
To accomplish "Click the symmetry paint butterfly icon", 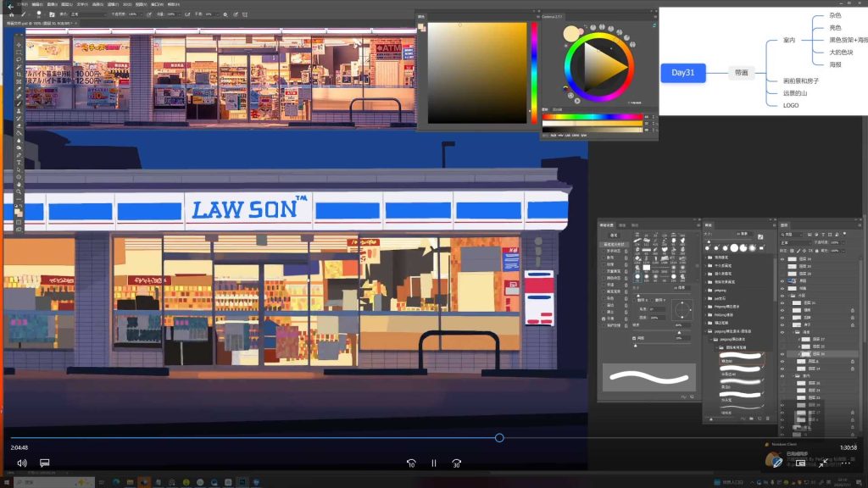I will [245, 14].
